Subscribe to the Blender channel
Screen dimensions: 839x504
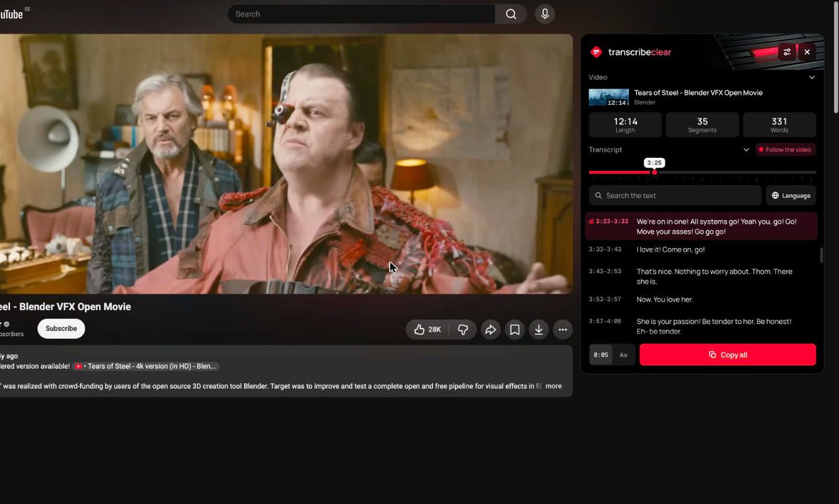[61, 328]
